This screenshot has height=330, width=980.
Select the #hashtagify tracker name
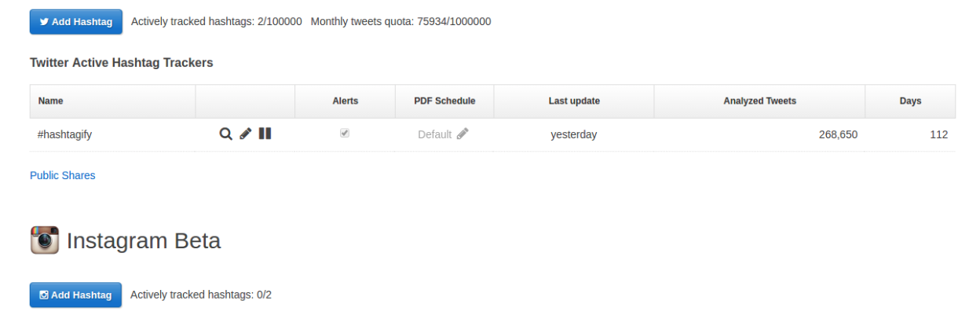pos(64,134)
